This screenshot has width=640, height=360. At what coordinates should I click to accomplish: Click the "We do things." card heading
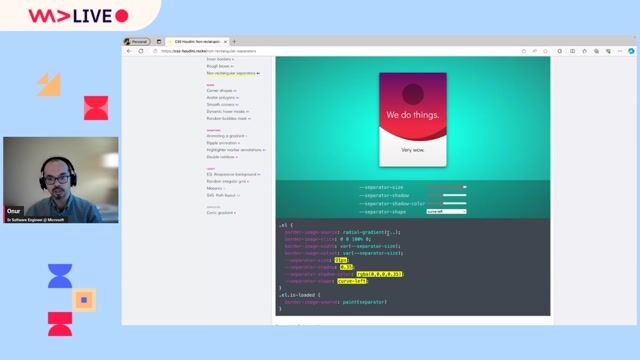point(413,115)
